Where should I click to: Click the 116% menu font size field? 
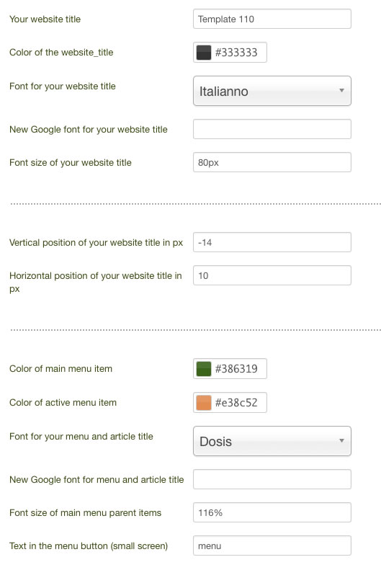[x=272, y=512]
